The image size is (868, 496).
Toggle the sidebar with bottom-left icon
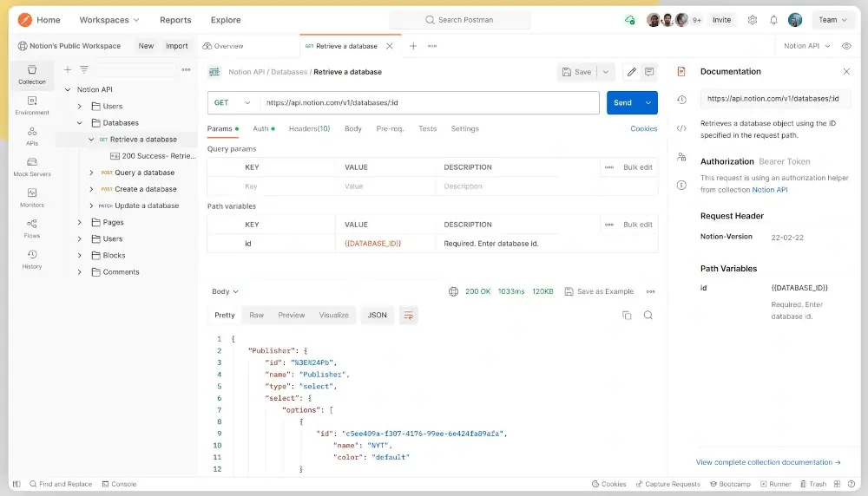tap(17, 484)
